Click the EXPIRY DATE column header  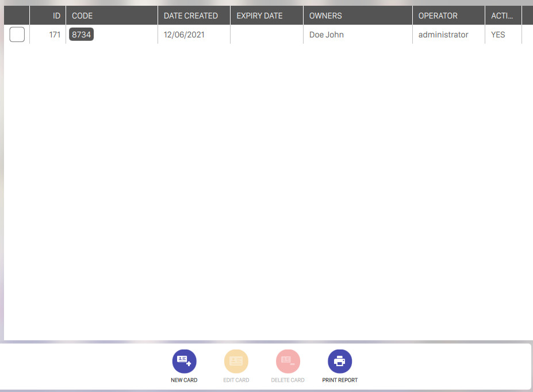[x=260, y=16]
